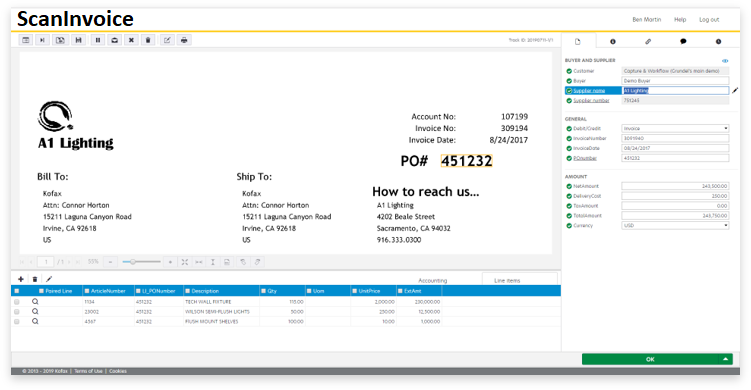Click the Log out link
The width and height of the screenshot is (751, 390).
pos(709,20)
